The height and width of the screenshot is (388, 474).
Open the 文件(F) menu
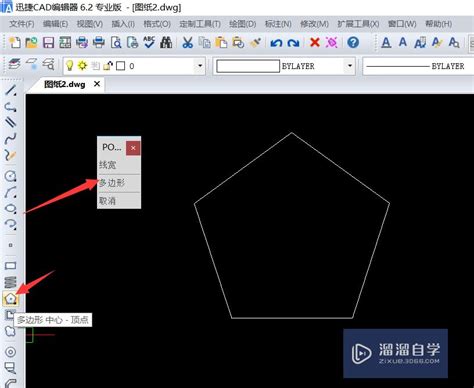pos(22,24)
